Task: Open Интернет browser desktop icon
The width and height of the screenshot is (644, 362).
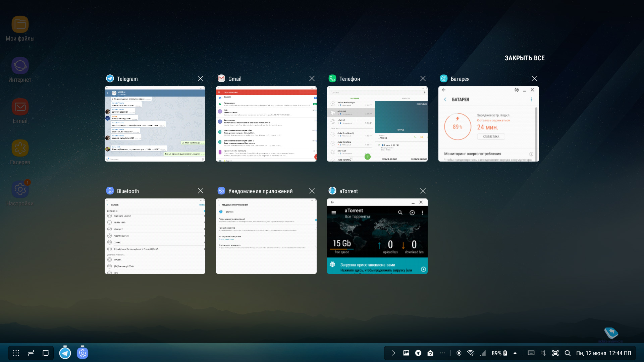Action: 20,70
